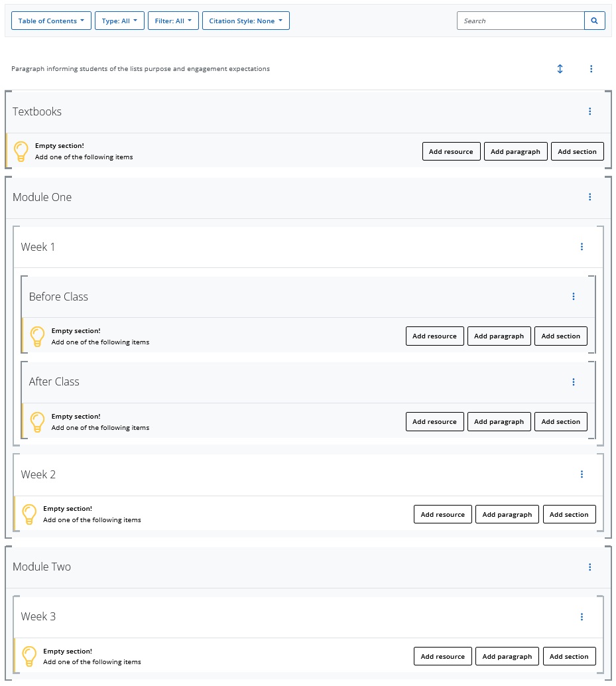Add paragraph to the Before Class section
616x686 pixels.
pyautogui.click(x=499, y=336)
